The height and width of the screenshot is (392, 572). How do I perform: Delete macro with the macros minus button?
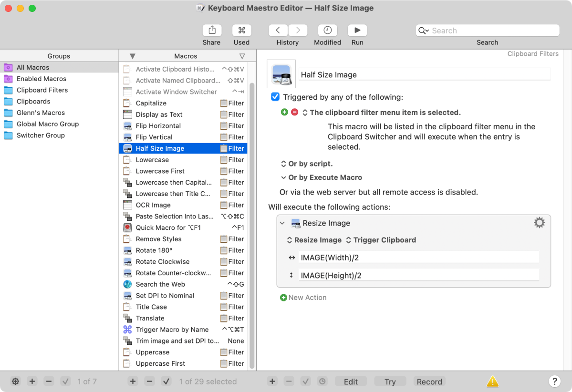[150, 382]
